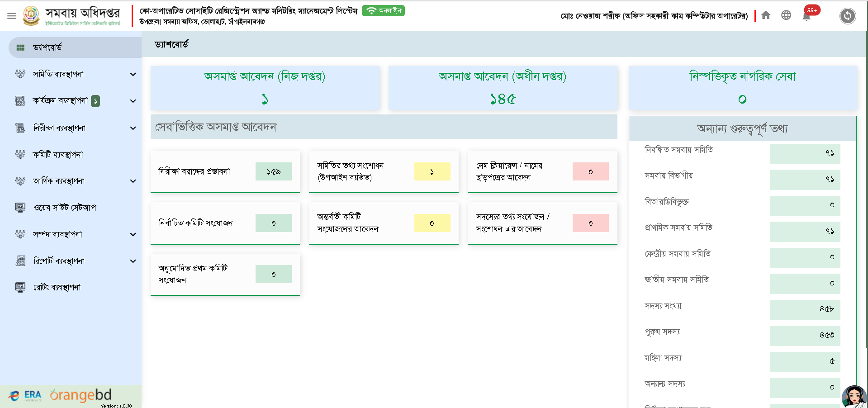Expand the নিরীক্ষা ব্যবস্থাপনা chevron

click(x=133, y=128)
